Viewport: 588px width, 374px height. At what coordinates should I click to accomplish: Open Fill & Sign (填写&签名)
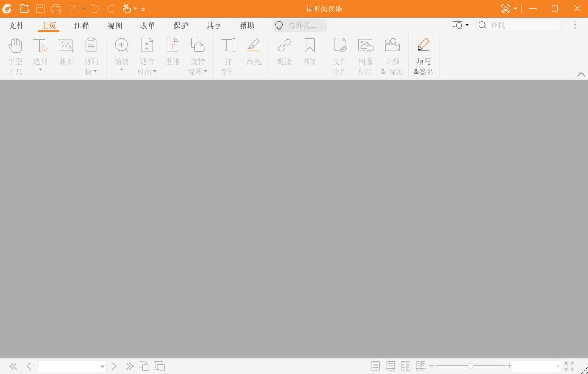pos(424,56)
